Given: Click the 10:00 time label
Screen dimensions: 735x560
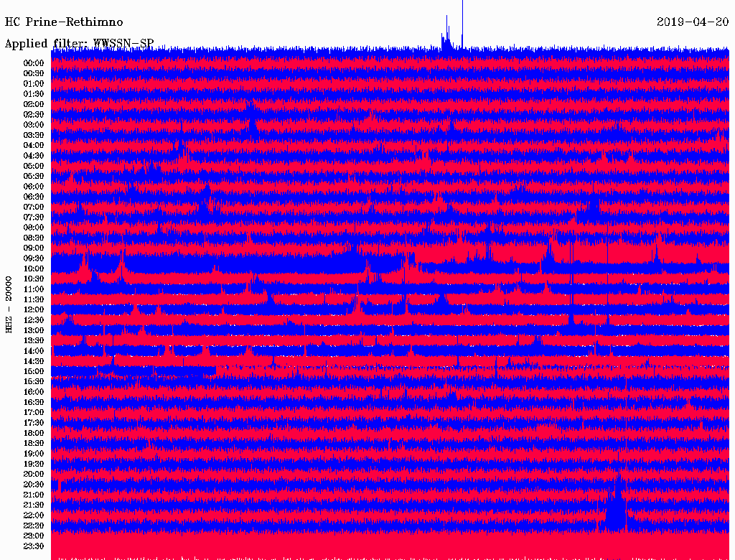Looking at the screenshot, I should point(34,269).
